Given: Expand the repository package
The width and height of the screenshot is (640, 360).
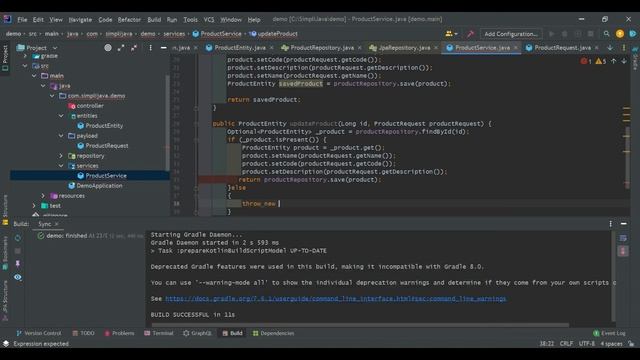Looking at the screenshot, I should (61, 156).
